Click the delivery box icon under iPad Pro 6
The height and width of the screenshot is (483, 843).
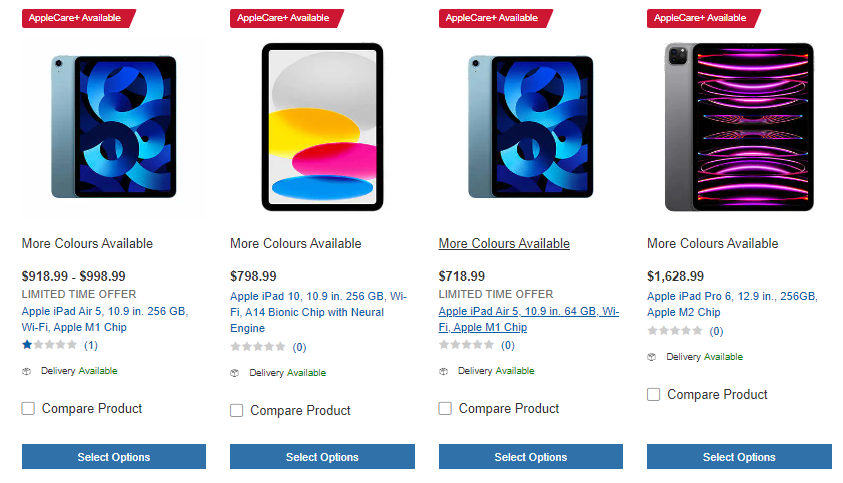point(652,357)
